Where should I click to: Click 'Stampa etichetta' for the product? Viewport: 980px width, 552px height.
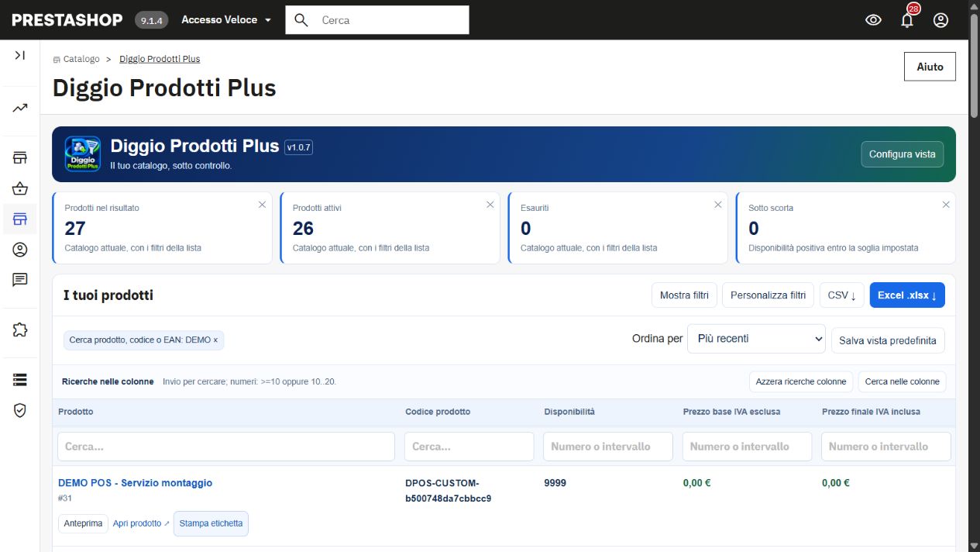click(211, 523)
